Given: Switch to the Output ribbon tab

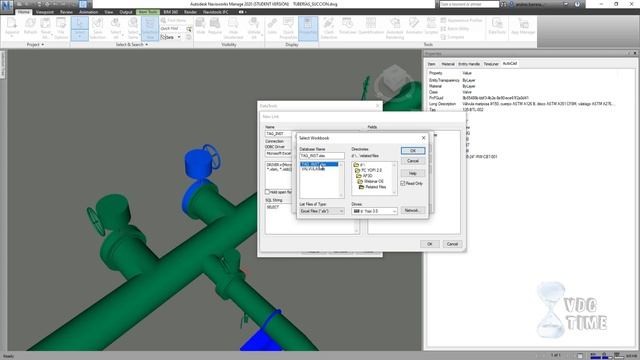Looking at the screenshot, I should (x=126, y=12).
